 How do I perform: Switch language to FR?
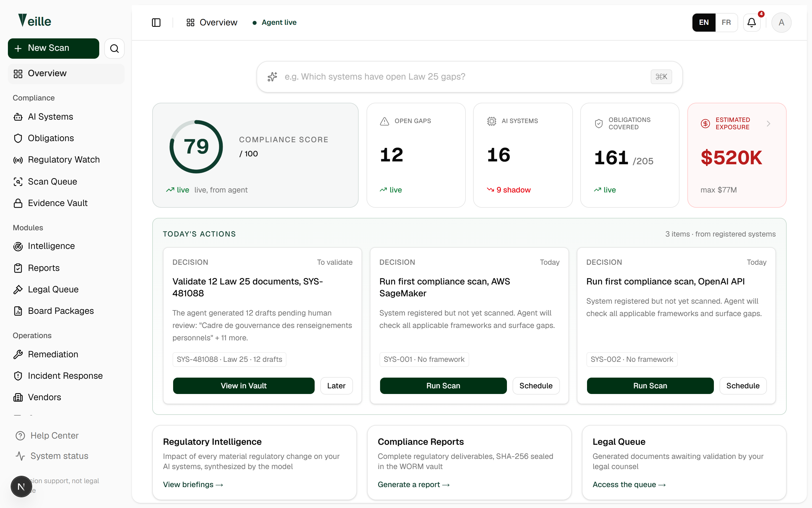726,23
